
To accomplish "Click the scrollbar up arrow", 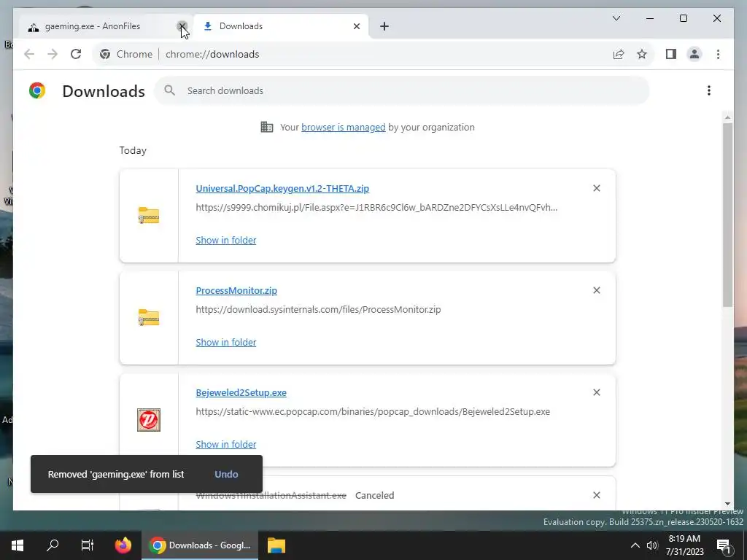I will point(727,117).
